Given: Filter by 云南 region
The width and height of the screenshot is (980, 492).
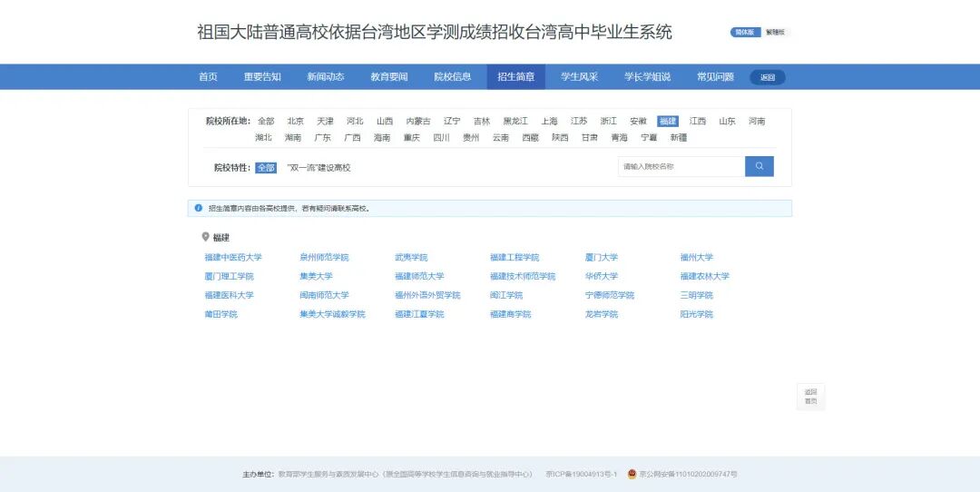Looking at the screenshot, I should pos(501,138).
